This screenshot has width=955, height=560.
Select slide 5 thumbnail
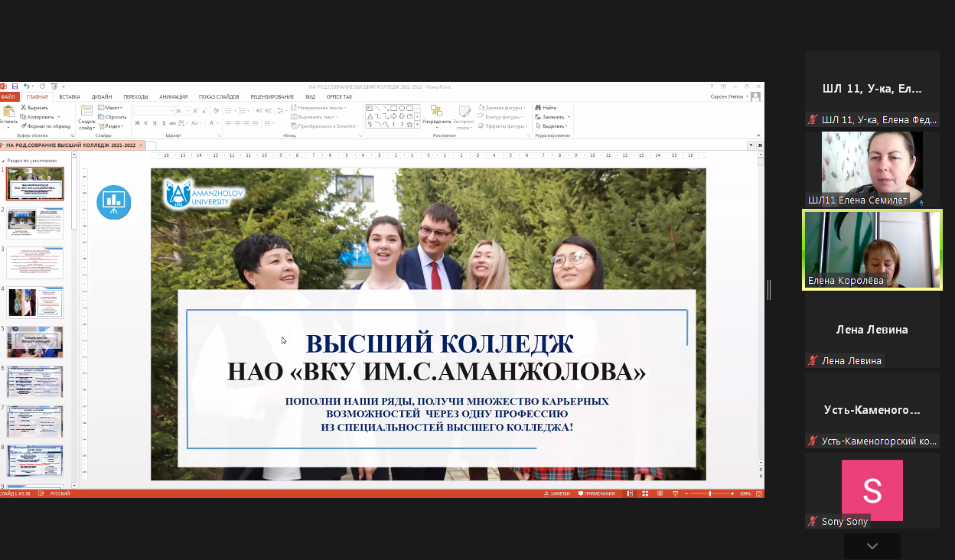(x=35, y=342)
